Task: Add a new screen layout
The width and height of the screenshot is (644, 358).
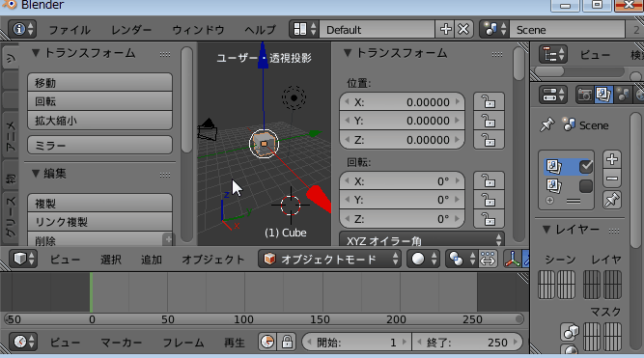Action: point(445,29)
